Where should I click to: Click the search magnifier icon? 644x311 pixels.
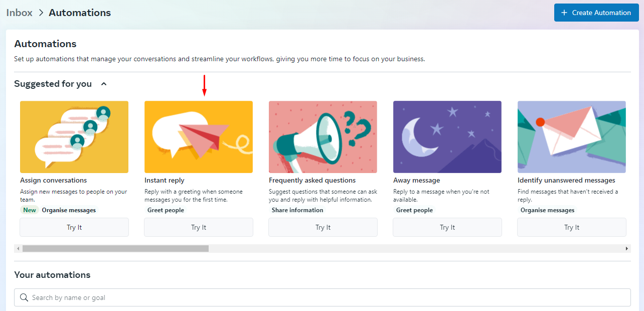tap(24, 297)
